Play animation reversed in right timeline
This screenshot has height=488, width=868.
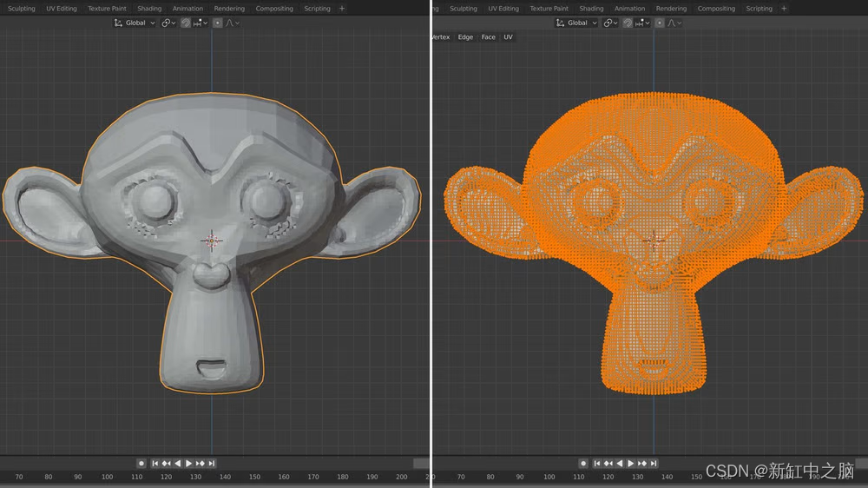click(x=620, y=463)
